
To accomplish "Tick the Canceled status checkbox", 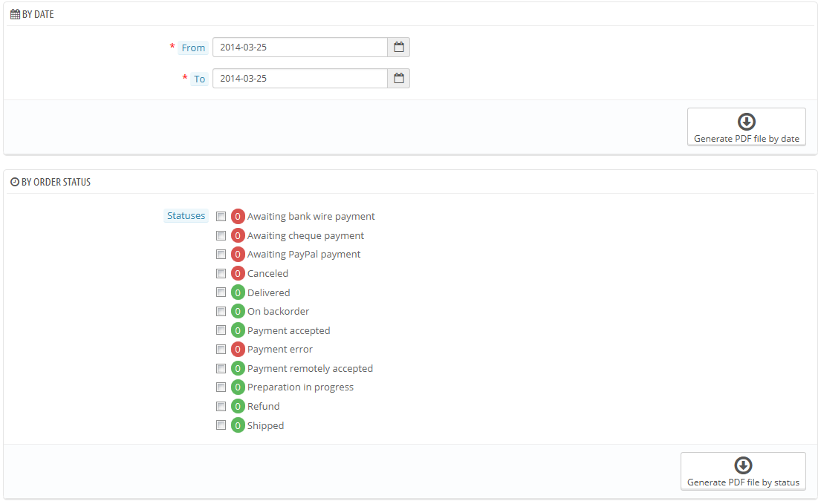I will [221, 273].
